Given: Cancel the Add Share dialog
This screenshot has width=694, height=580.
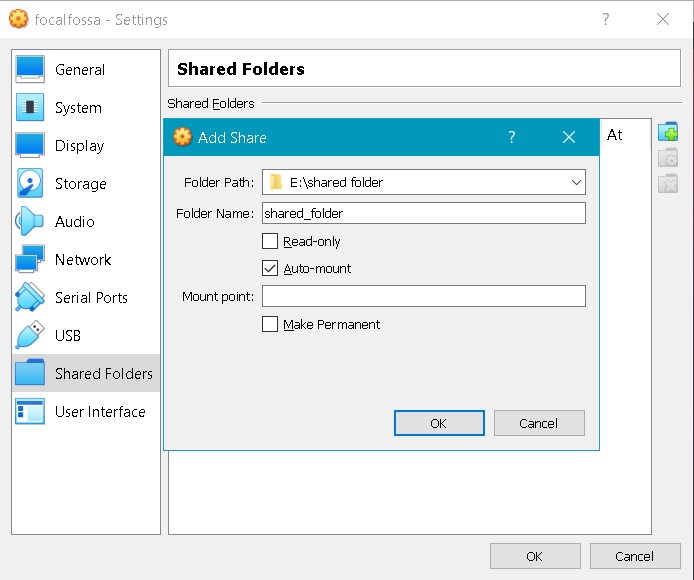Looking at the screenshot, I should pos(538,423).
